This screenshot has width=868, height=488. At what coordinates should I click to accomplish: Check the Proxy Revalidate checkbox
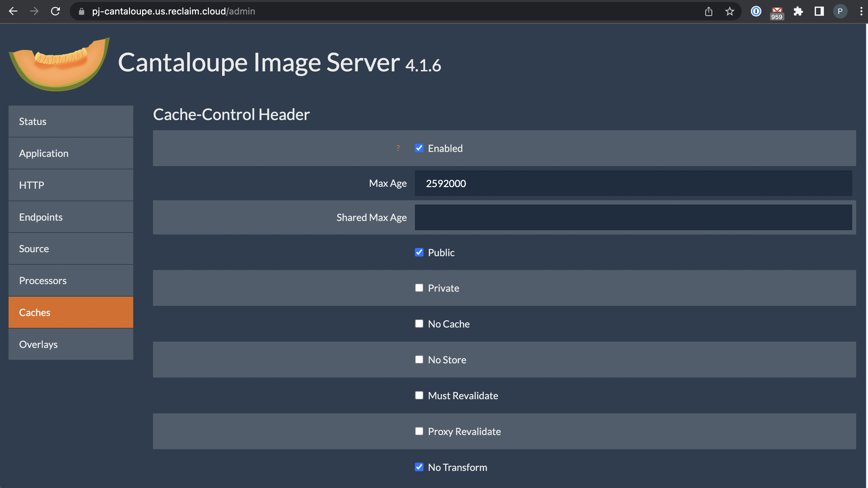click(419, 431)
